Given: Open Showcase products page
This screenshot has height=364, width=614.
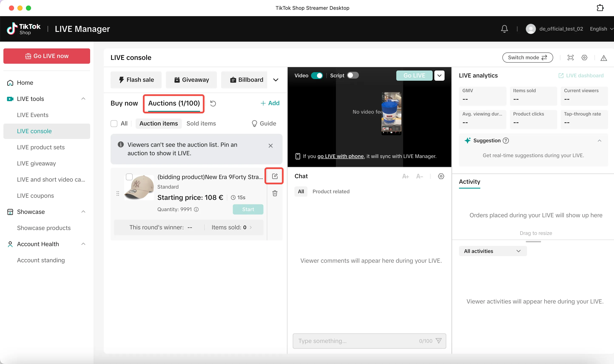Looking at the screenshot, I should (x=44, y=228).
